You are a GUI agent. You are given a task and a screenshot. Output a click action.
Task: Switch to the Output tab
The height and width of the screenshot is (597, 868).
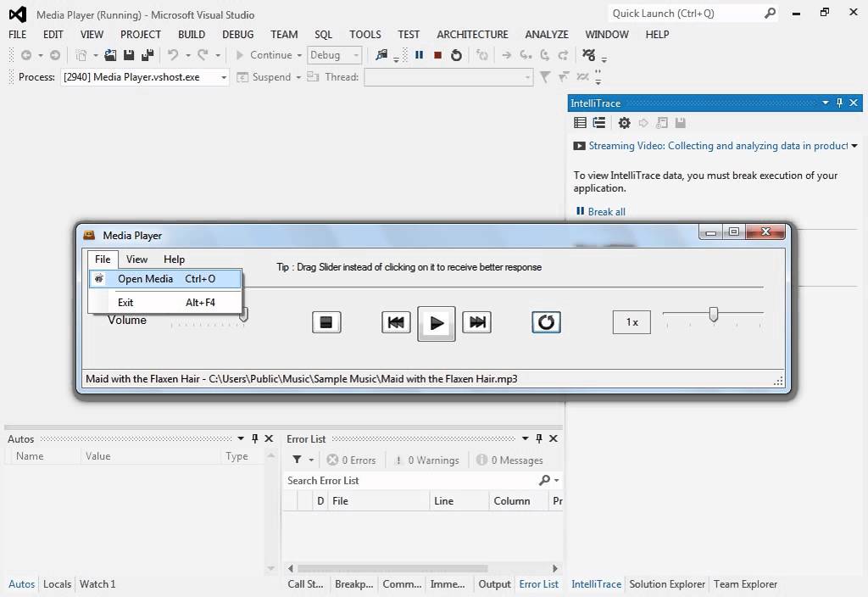494,584
